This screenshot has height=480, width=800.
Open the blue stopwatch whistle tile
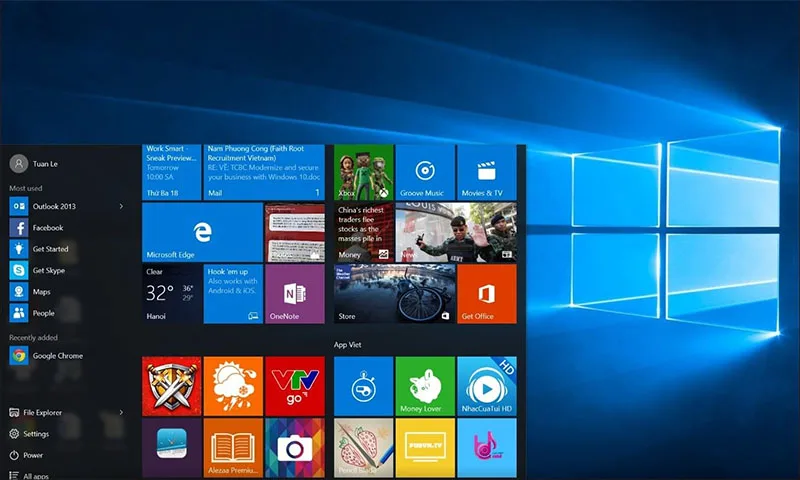pyautogui.click(x=364, y=386)
